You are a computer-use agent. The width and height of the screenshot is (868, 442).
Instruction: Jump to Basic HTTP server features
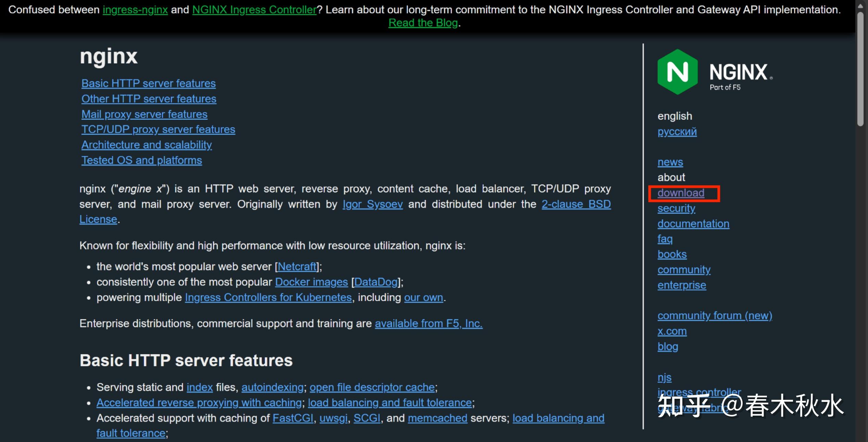click(149, 83)
